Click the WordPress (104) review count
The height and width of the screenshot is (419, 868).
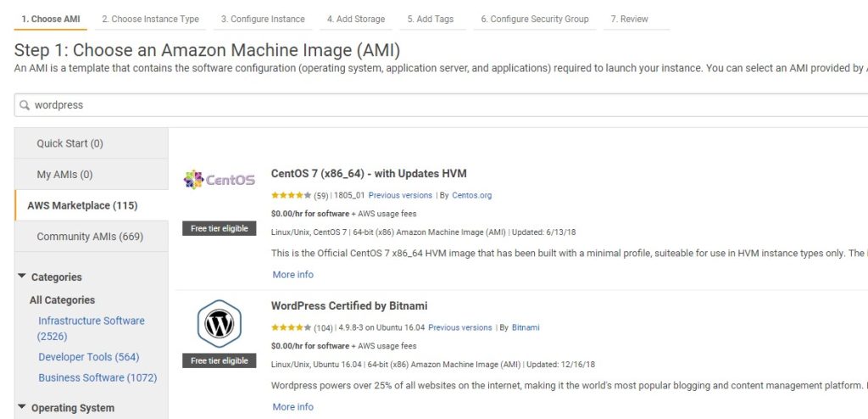323,328
